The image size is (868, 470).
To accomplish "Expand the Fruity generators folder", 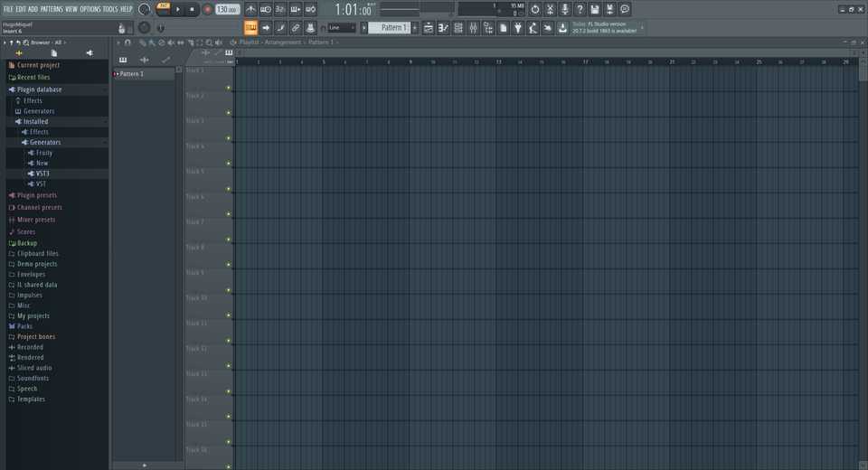I will (x=40, y=153).
